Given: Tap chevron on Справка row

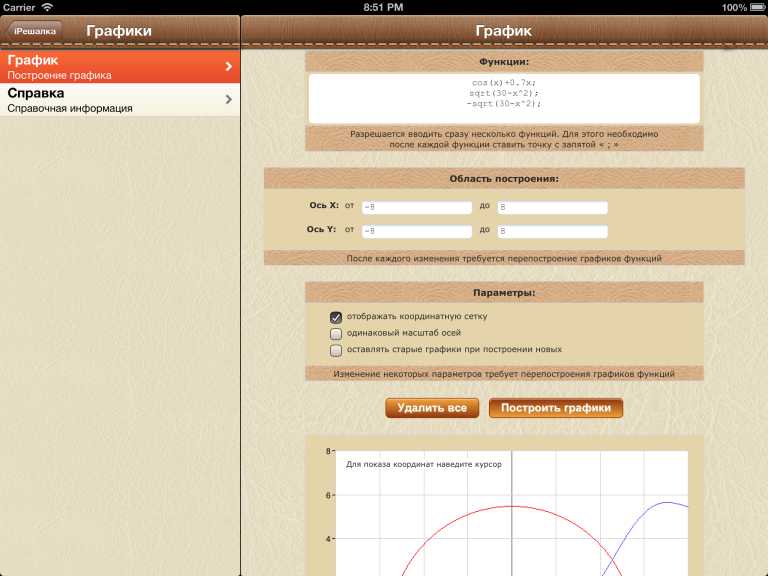Looking at the screenshot, I should pyautogui.click(x=229, y=99).
